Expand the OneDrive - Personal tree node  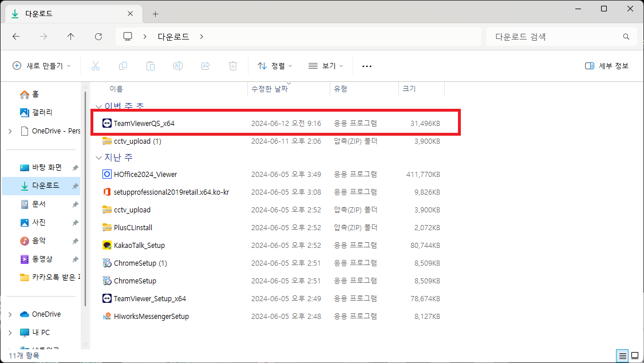pos(10,131)
